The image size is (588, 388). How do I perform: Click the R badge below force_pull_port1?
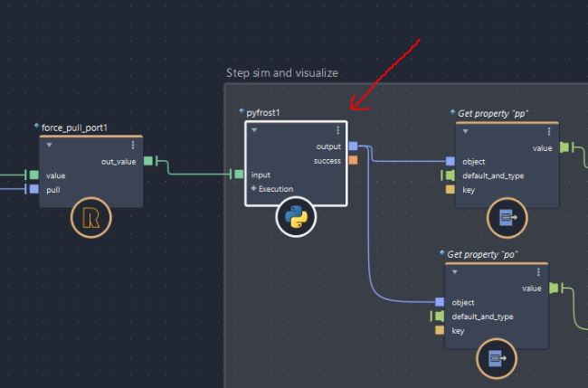pos(90,218)
